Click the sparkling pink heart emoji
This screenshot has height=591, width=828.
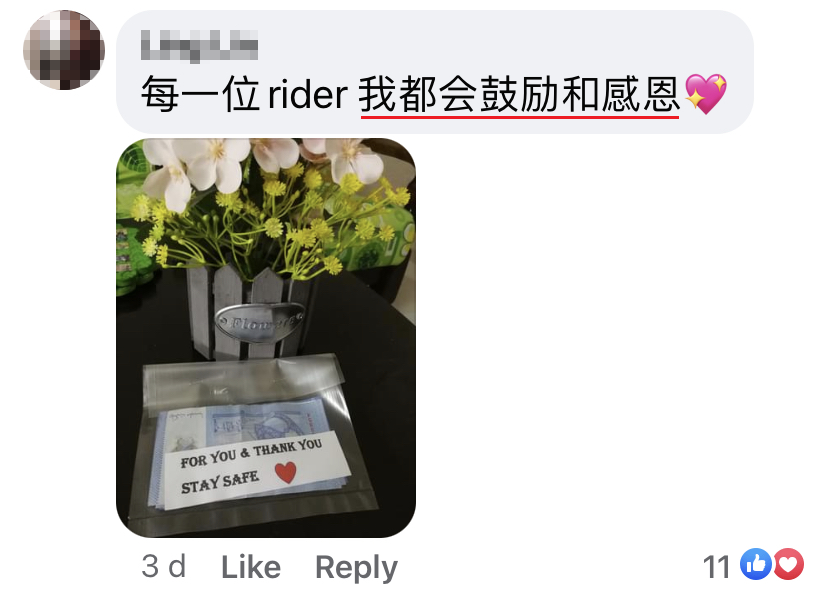[x=705, y=94]
